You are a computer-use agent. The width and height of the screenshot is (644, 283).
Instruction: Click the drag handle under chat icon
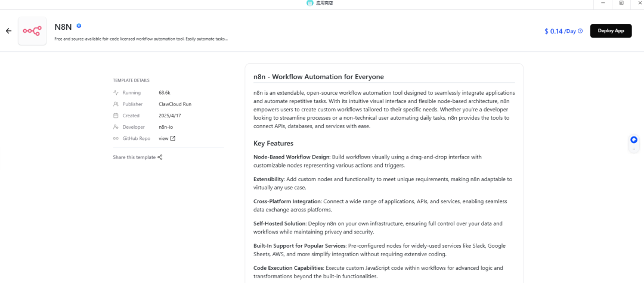pyautogui.click(x=634, y=150)
